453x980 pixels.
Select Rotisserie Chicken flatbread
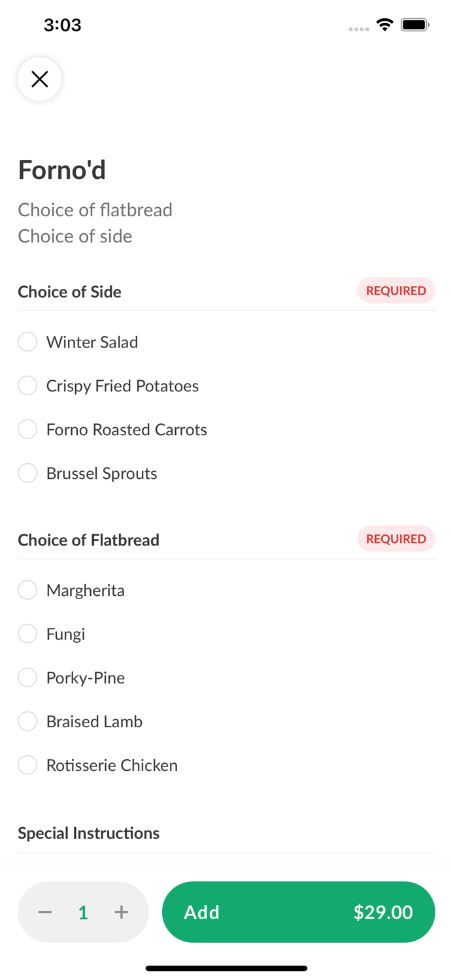[x=27, y=765]
